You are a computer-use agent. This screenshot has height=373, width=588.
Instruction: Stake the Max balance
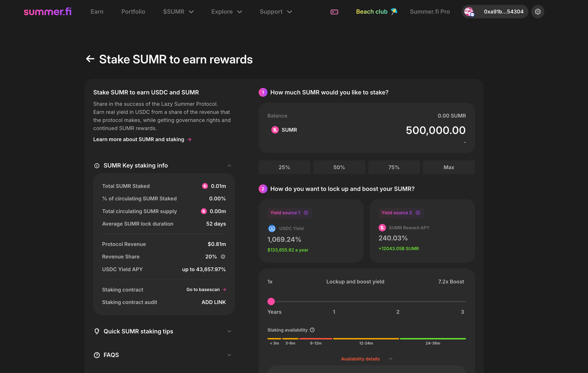tap(449, 167)
